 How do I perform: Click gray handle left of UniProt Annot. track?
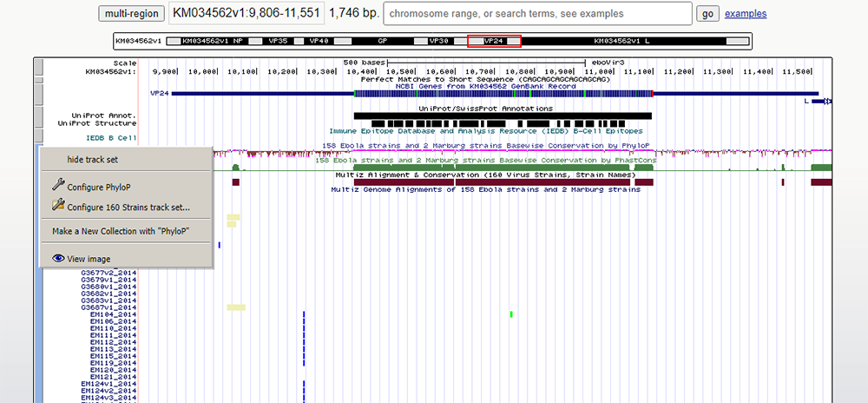click(38, 114)
